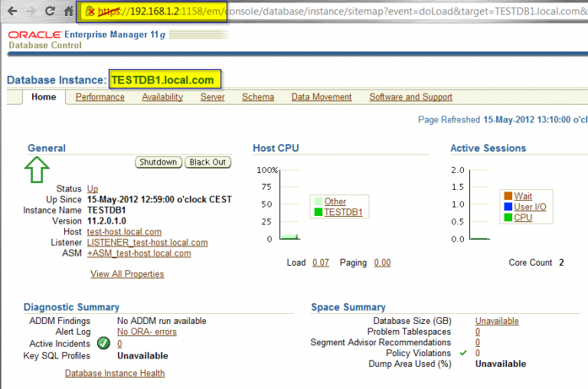Open the browser home icon
The image size is (588, 389).
[x=69, y=11]
